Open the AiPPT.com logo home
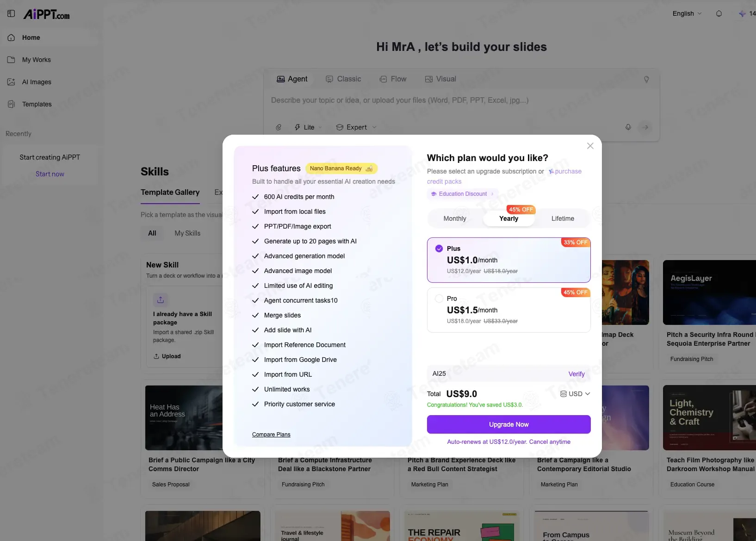 (x=47, y=14)
